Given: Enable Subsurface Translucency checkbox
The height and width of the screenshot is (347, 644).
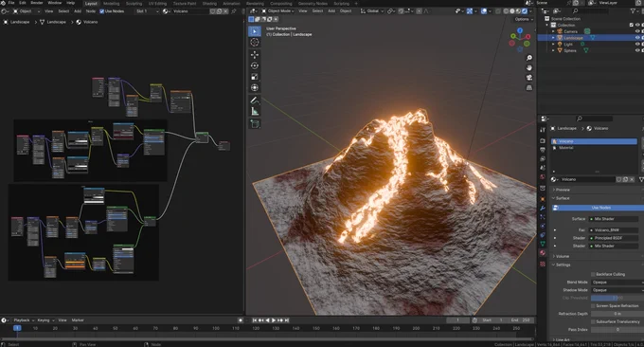Looking at the screenshot, I should coord(593,321).
